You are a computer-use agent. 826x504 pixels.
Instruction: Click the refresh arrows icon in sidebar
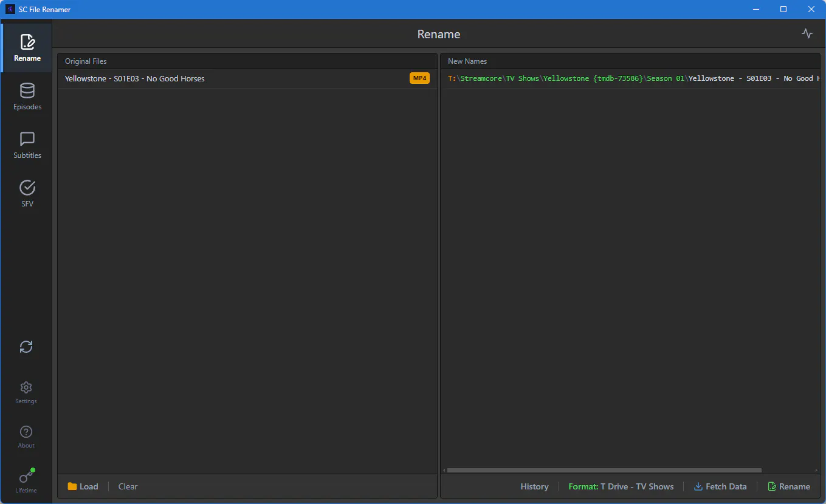[26, 347]
